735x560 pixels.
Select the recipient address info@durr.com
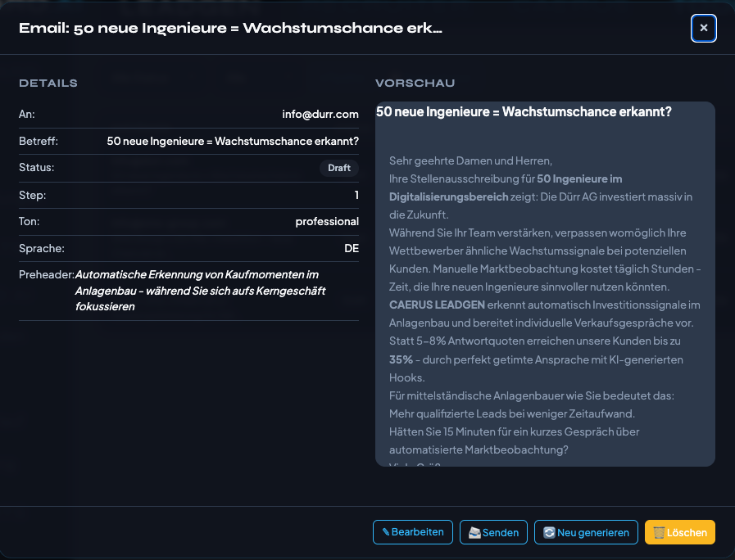click(320, 115)
